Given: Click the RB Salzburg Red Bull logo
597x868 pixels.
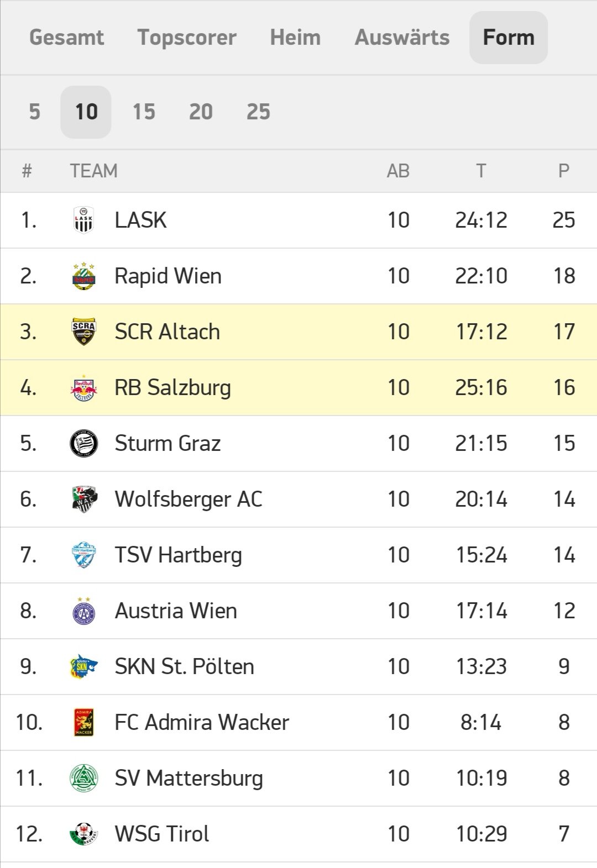Looking at the screenshot, I should (x=83, y=387).
